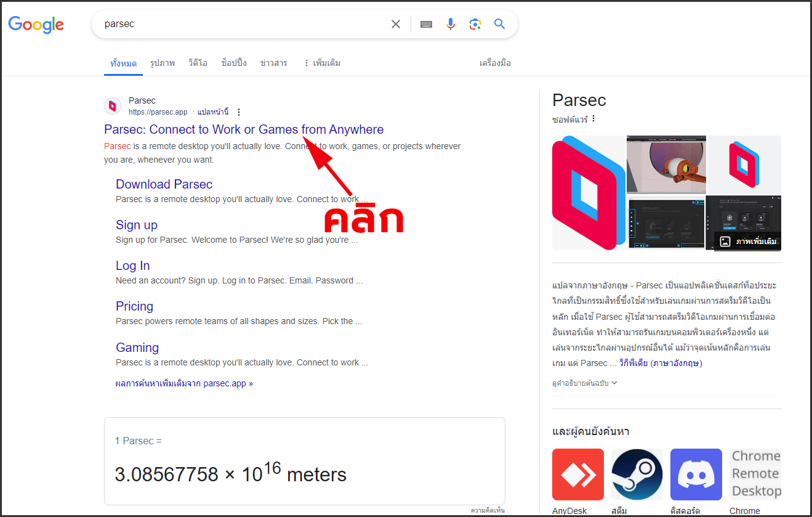Search by image using the Google Lens icon
812x517 pixels.
click(x=475, y=23)
